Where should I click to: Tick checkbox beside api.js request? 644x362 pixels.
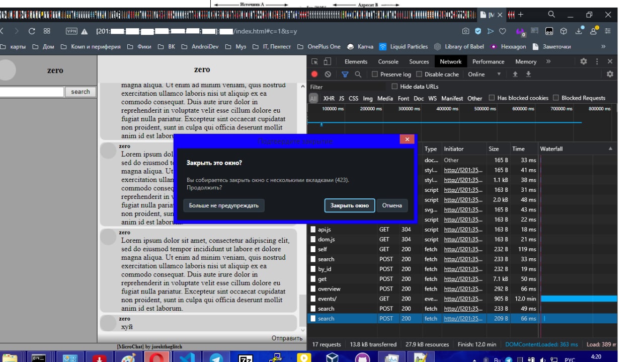tap(313, 230)
